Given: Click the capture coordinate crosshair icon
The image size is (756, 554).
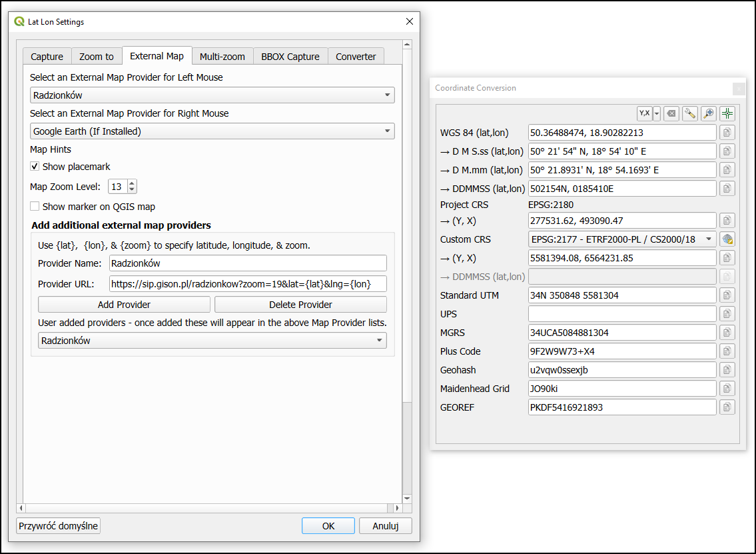Looking at the screenshot, I should click(x=727, y=113).
